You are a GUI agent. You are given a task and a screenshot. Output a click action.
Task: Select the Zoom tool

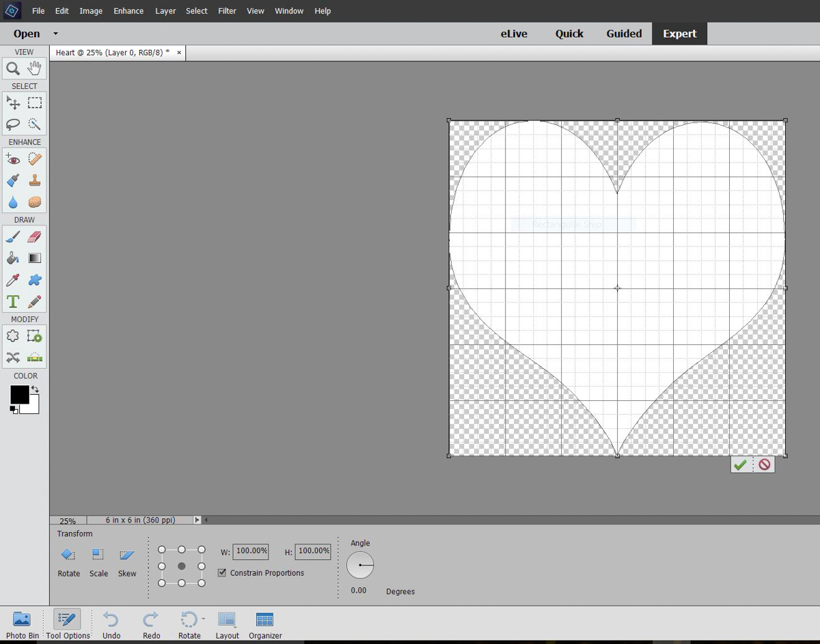click(x=13, y=68)
